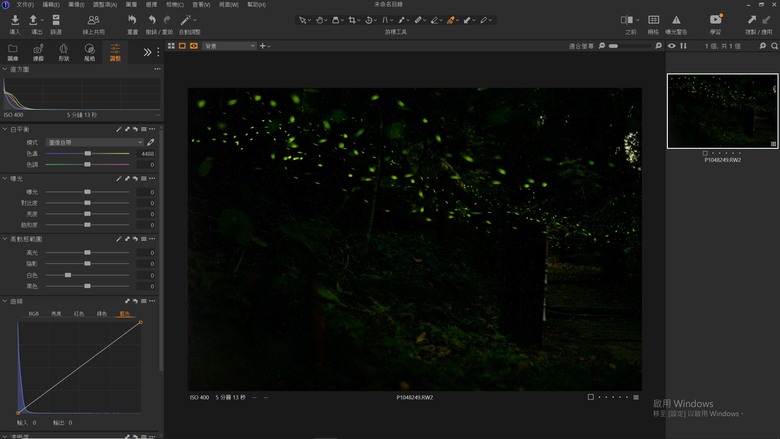Click the White (白色) HDR slider
Image resolution: width=780 pixels, height=439 pixels.
[88, 275]
